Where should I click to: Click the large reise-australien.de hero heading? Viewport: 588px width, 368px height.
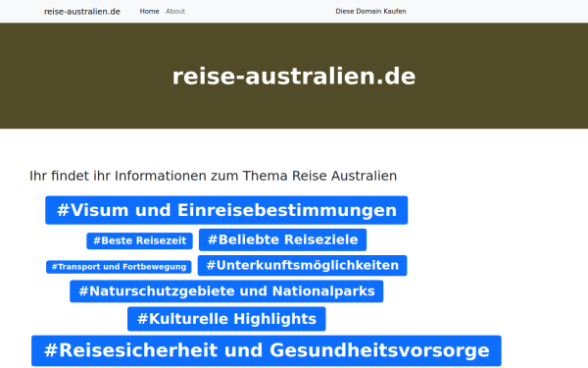click(x=294, y=77)
